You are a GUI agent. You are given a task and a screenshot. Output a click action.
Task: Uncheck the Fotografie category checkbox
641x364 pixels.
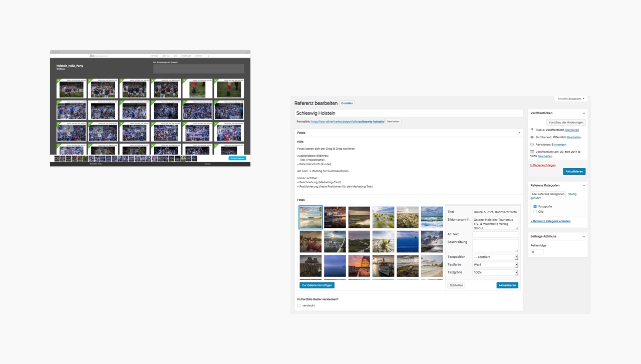(535, 206)
